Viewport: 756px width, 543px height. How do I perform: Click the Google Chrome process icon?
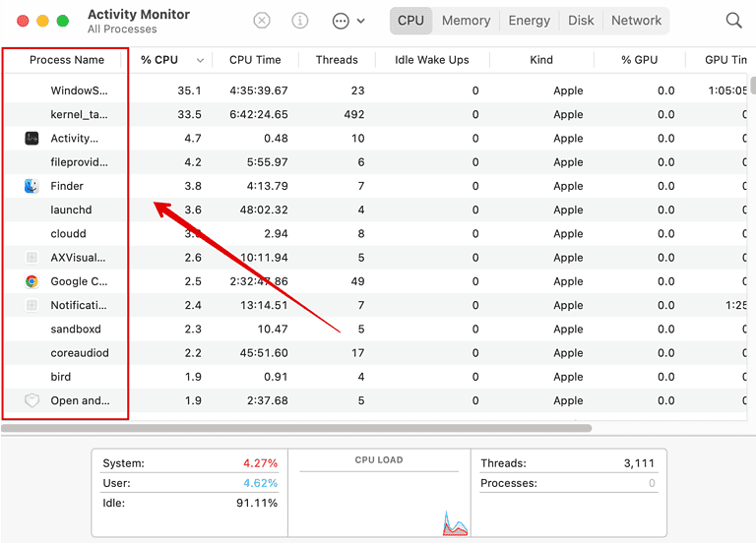pyautogui.click(x=31, y=281)
